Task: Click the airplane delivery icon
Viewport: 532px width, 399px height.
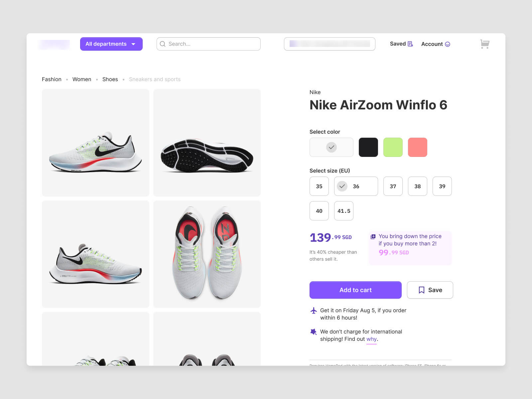Action: point(314,311)
